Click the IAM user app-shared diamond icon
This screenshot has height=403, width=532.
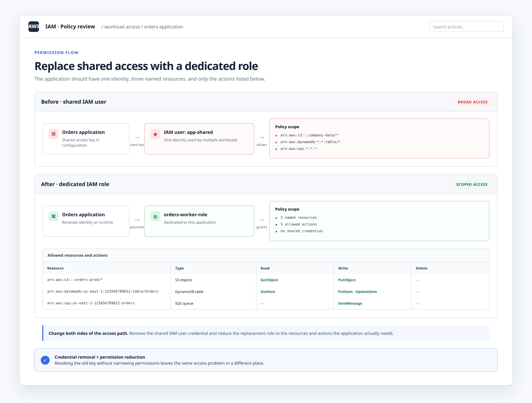(x=155, y=134)
